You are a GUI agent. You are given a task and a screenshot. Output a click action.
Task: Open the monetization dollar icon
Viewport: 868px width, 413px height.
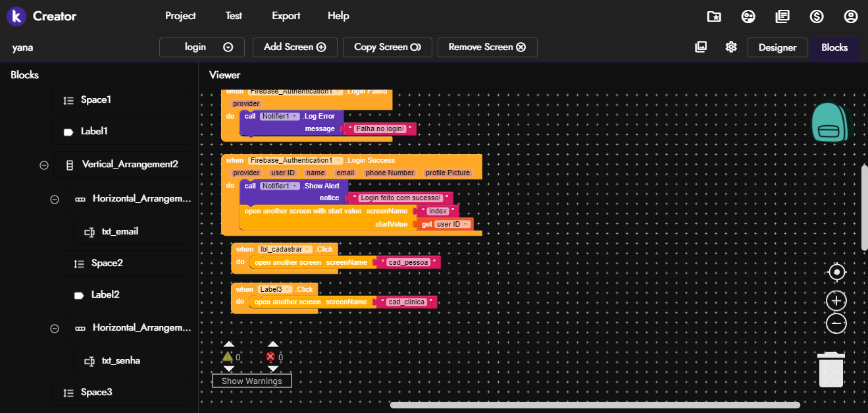[817, 16]
